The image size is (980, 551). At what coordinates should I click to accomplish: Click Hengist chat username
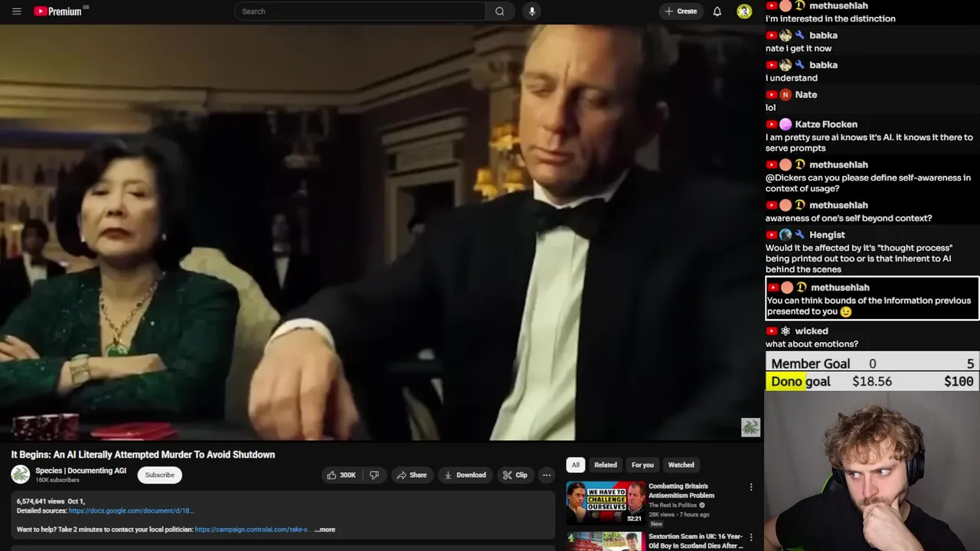pyautogui.click(x=827, y=235)
